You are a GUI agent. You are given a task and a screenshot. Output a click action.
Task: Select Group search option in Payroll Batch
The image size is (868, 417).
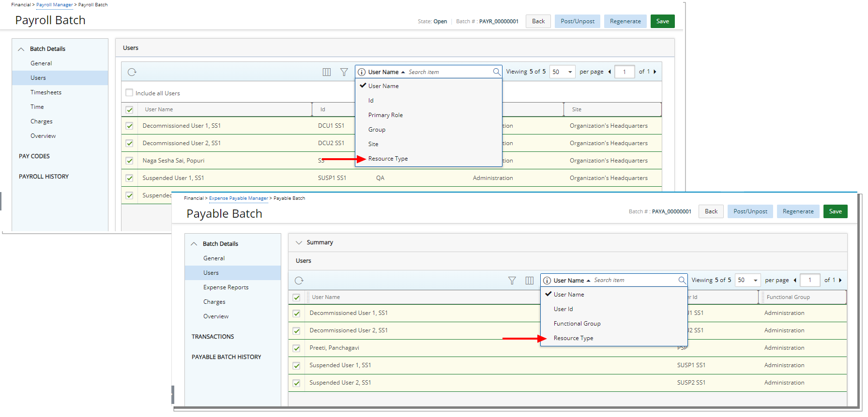[377, 130]
